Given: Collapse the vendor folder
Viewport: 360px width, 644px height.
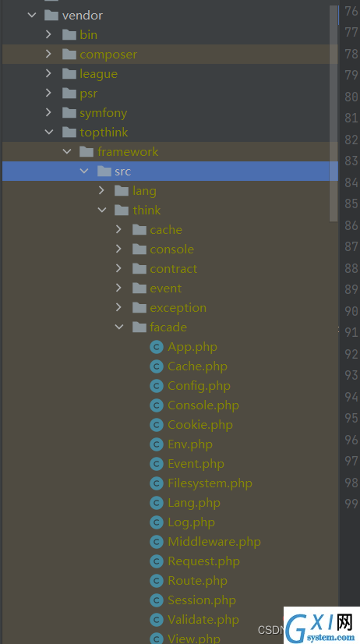Looking at the screenshot, I should tap(32, 15).
